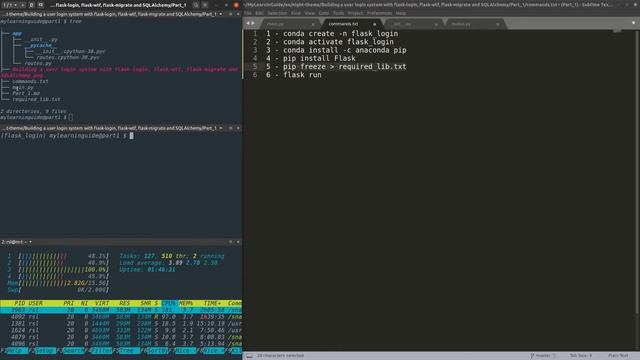Viewport: 640px width, 360px height.
Task: Open the Help menu in Sublime Text
Action: click(x=401, y=13)
